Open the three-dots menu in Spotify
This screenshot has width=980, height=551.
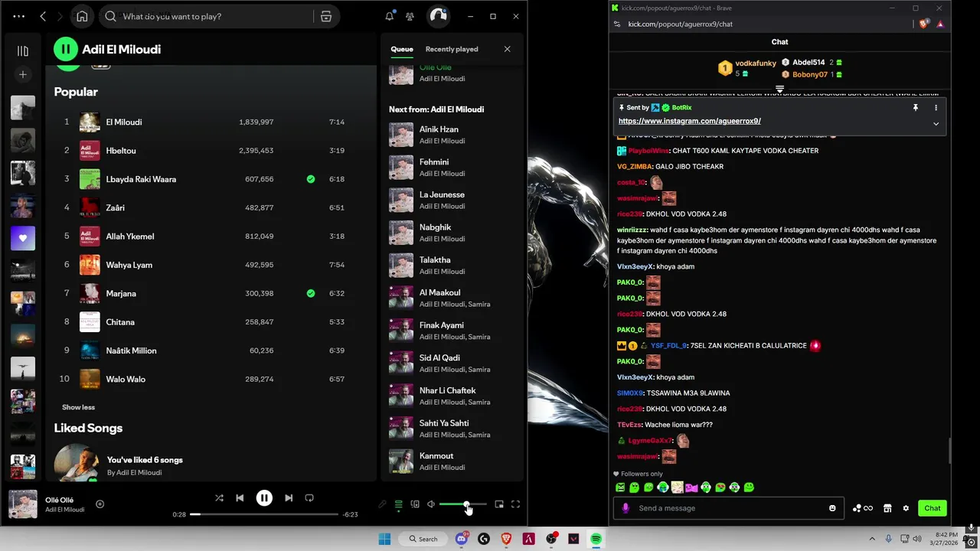tap(18, 16)
